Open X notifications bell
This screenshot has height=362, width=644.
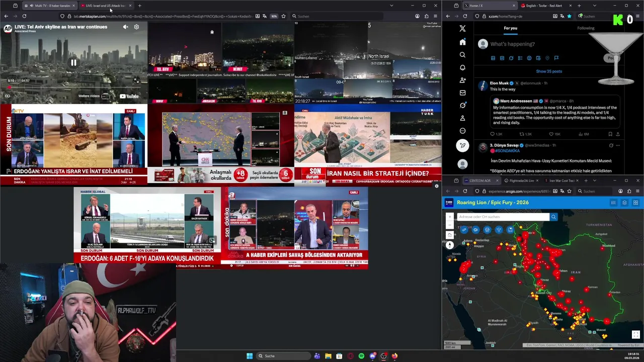[462, 67]
